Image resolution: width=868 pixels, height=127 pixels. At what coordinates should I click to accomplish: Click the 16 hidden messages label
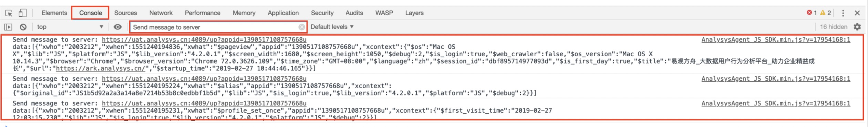tap(834, 27)
